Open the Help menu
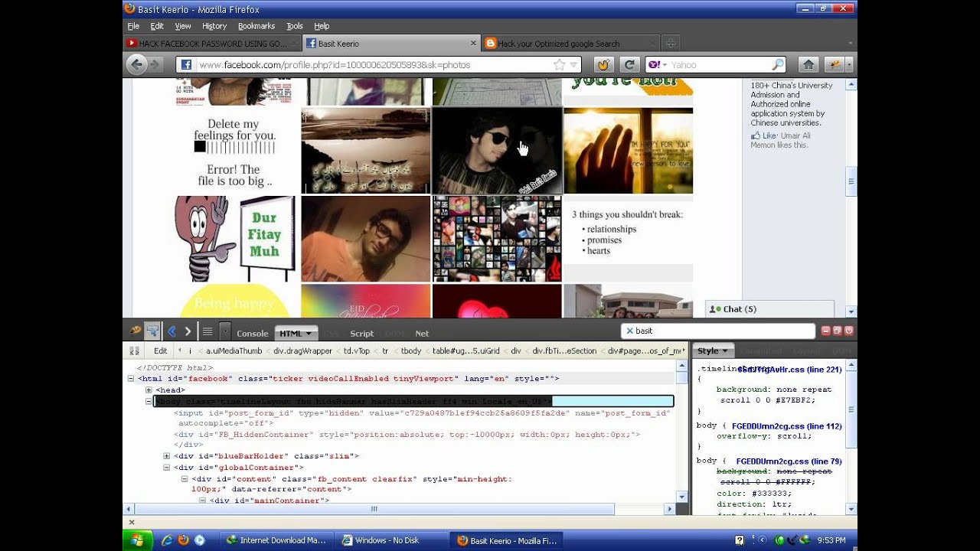 point(322,26)
